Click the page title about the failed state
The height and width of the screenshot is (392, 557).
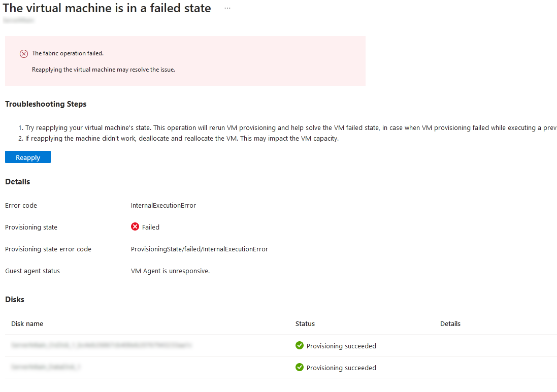point(107,8)
